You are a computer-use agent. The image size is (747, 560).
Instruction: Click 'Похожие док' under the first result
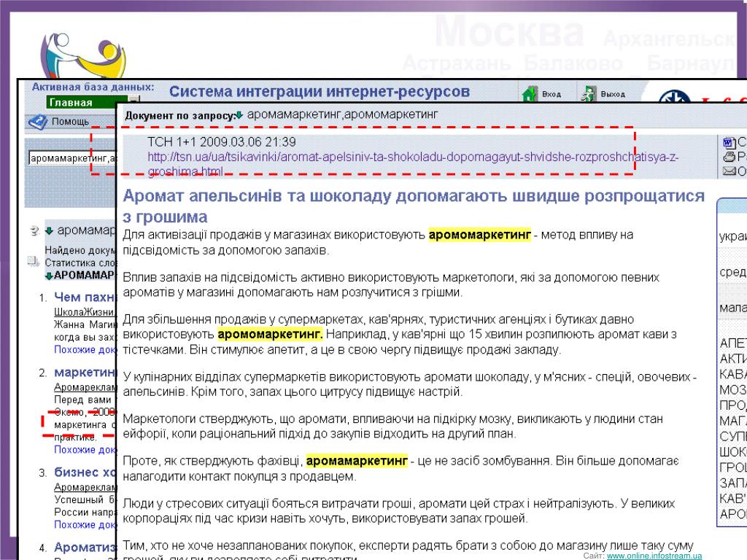(x=85, y=349)
